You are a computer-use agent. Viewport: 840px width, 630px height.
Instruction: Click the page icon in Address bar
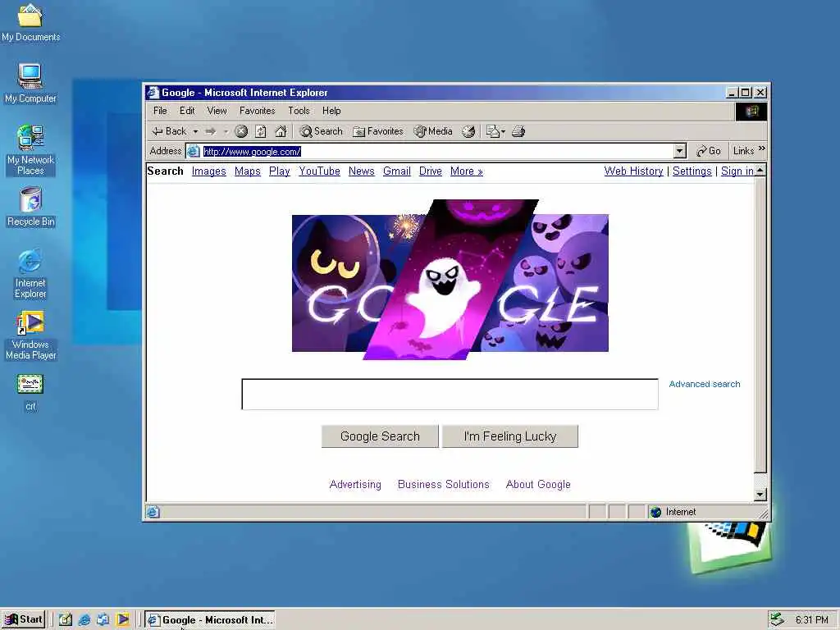[x=194, y=152]
